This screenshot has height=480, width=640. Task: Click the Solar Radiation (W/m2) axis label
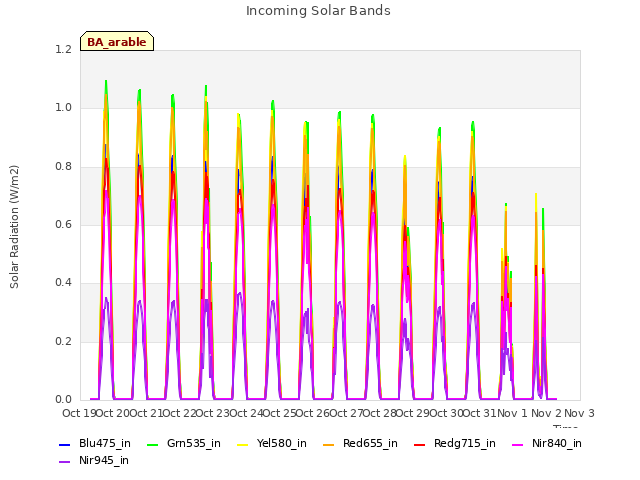click(x=14, y=227)
